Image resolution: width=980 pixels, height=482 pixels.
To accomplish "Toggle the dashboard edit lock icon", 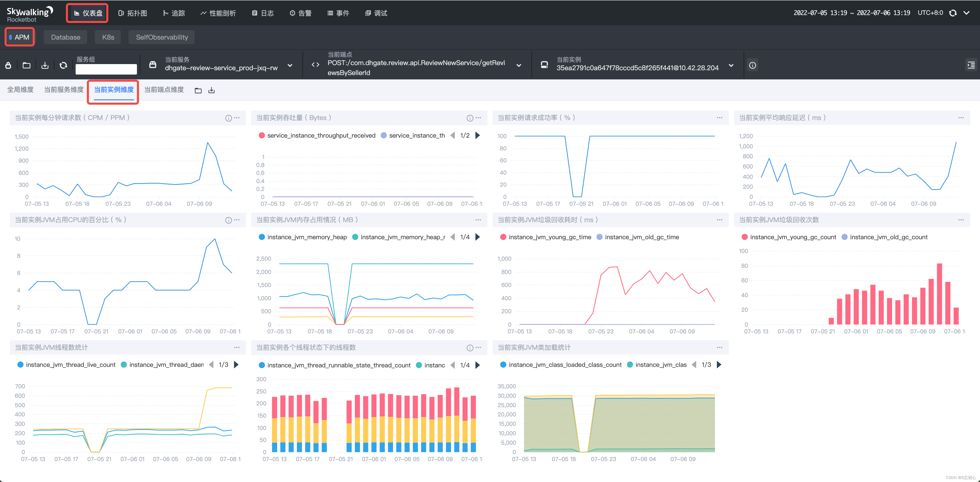I will click(x=8, y=65).
